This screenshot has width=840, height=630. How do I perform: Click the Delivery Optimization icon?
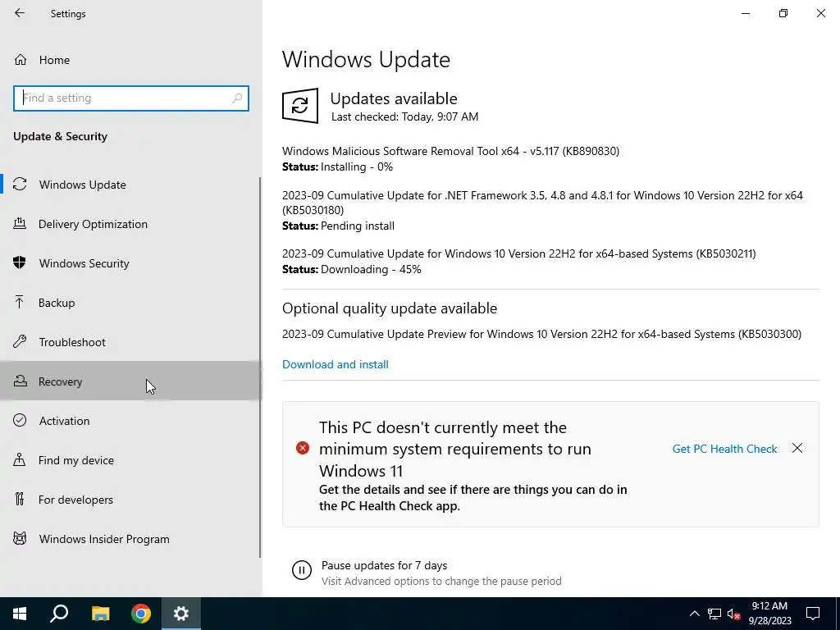pyautogui.click(x=20, y=224)
